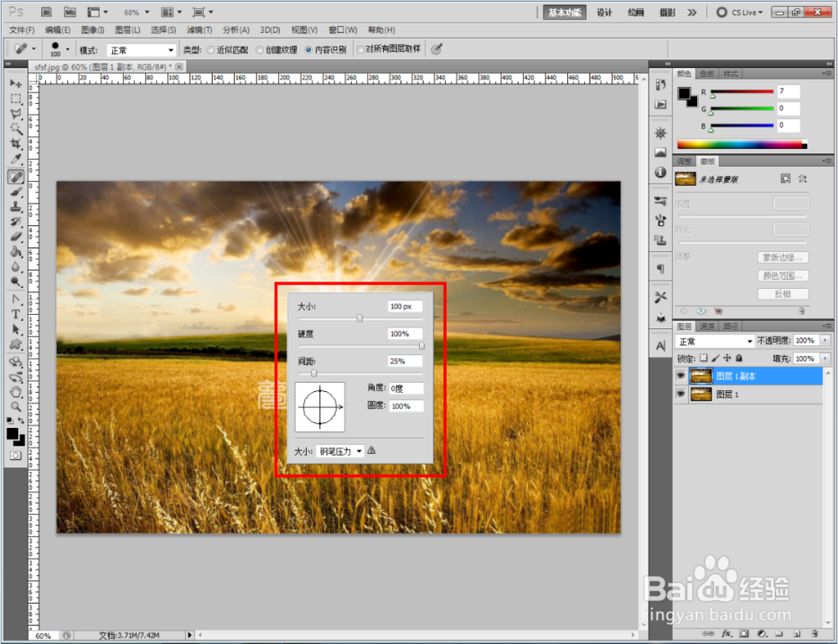The image size is (838, 644).
Task: Select the Dodge tool
Action: tap(16, 281)
